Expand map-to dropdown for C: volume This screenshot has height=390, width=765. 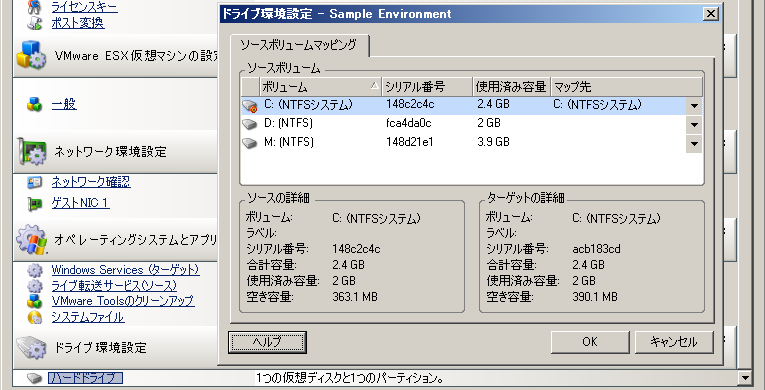[694, 106]
